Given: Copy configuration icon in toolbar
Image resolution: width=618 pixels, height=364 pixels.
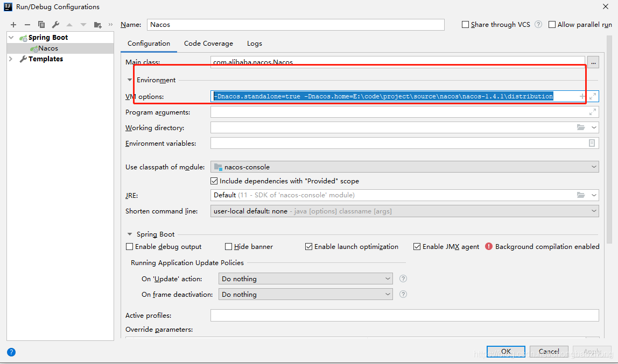Looking at the screenshot, I should coord(41,24).
